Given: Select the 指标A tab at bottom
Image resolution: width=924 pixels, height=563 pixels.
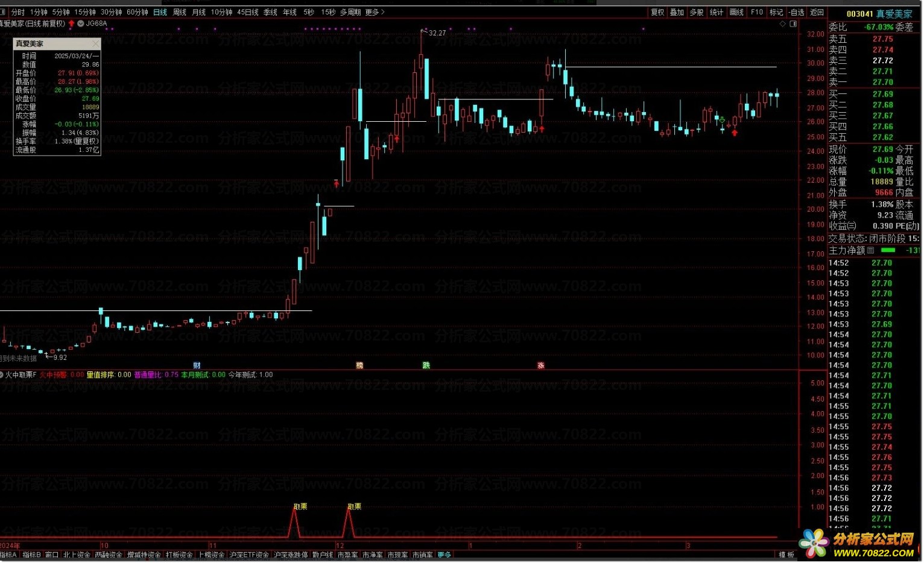Looking at the screenshot, I should (9, 555).
